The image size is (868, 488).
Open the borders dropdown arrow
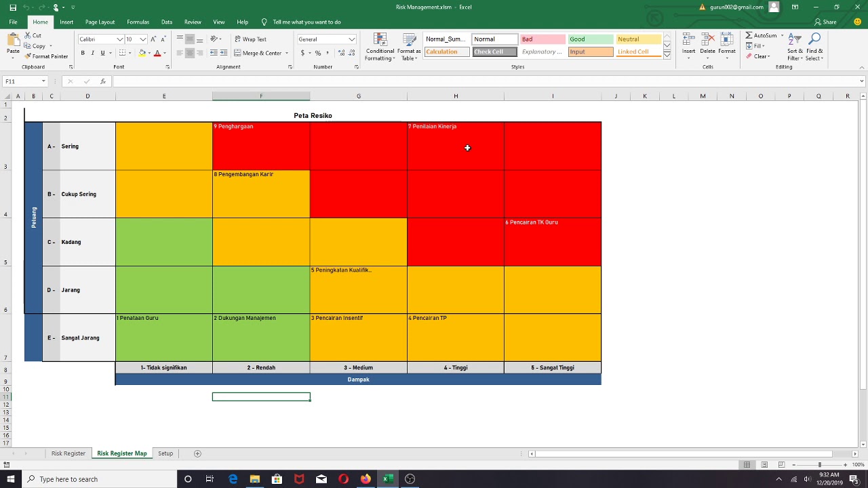coord(132,53)
